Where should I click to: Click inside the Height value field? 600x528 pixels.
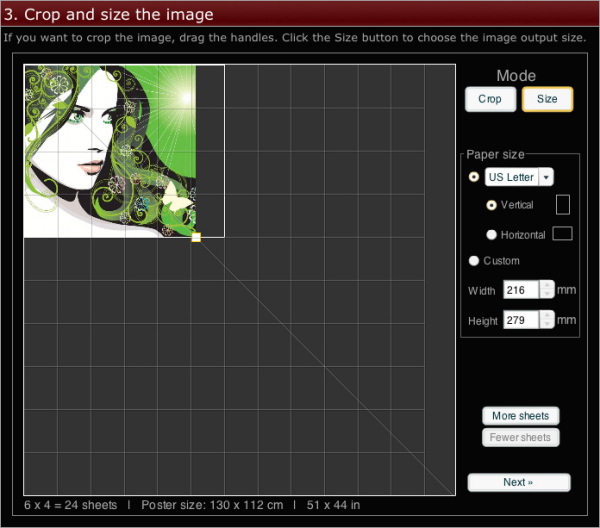(520, 320)
